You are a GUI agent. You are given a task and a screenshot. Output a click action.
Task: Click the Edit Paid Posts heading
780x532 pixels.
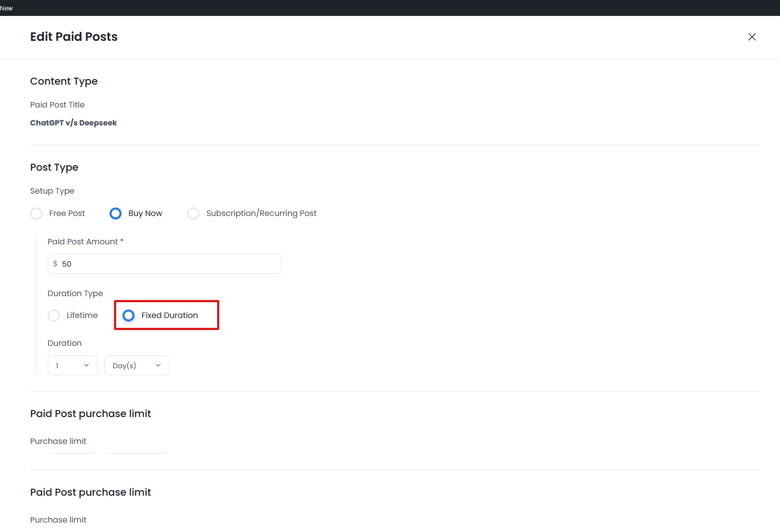coord(74,37)
